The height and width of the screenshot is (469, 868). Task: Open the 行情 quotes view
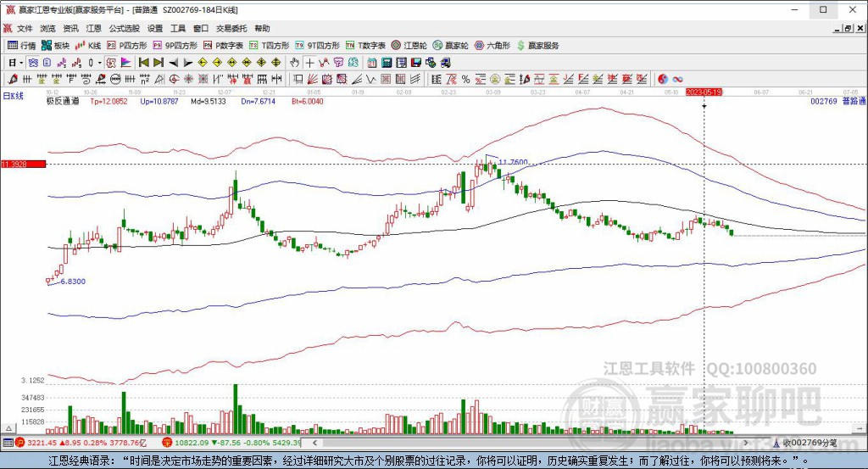(22, 46)
